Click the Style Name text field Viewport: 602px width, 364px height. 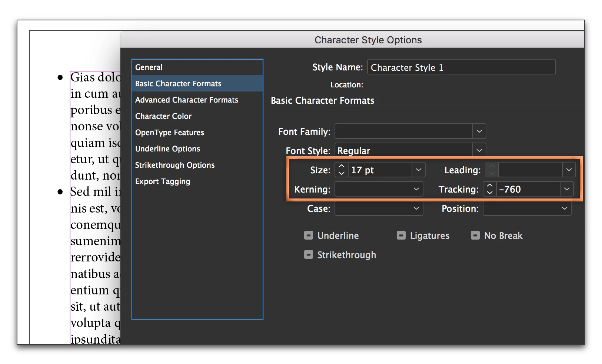pyautogui.click(x=462, y=67)
